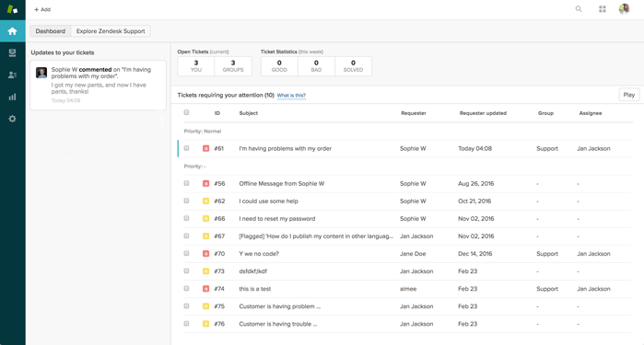Open Admin settings gear icon

pos(12,119)
